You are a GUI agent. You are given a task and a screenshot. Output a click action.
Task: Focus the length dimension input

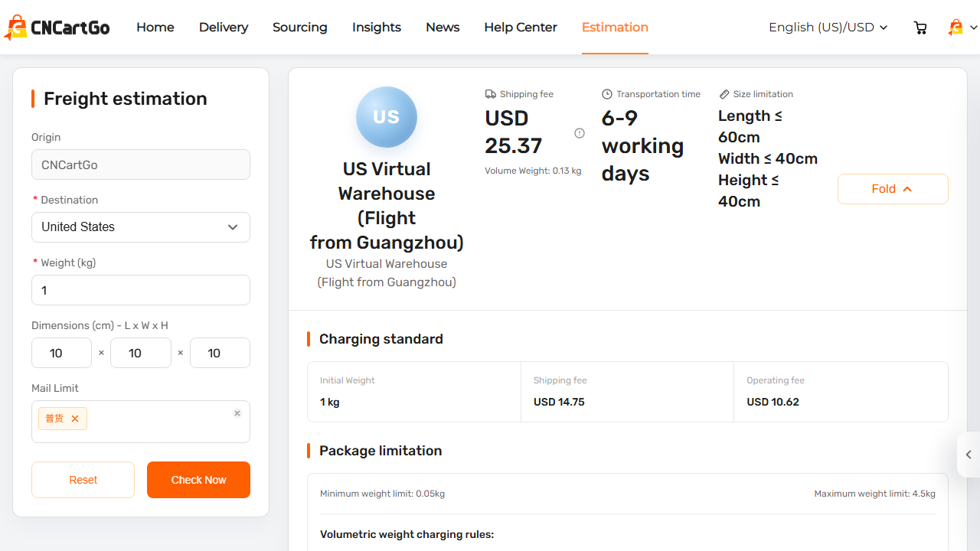[61, 353]
